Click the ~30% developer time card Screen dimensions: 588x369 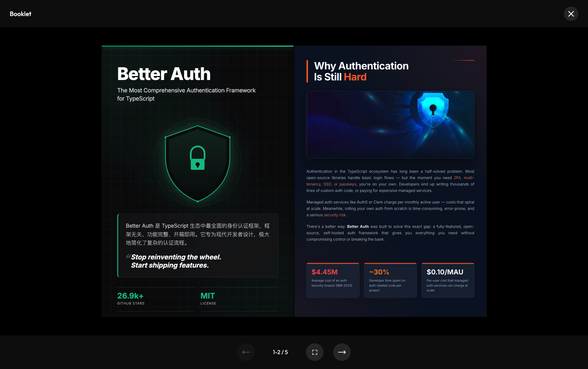click(390, 280)
